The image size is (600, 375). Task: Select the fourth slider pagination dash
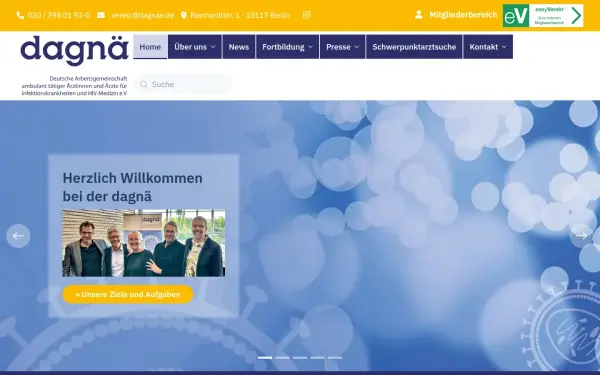tap(317, 358)
